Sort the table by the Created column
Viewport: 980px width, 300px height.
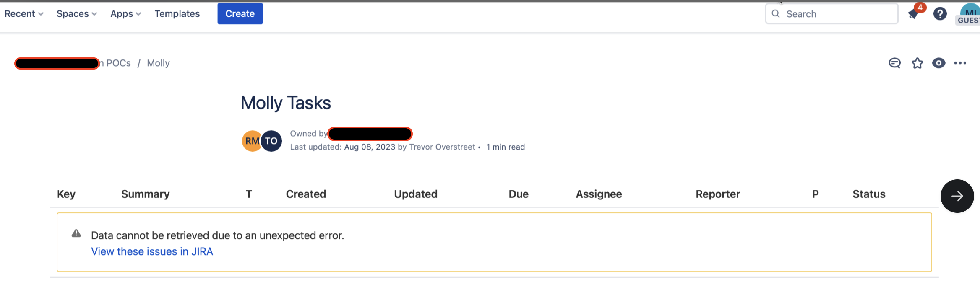pyautogui.click(x=306, y=194)
